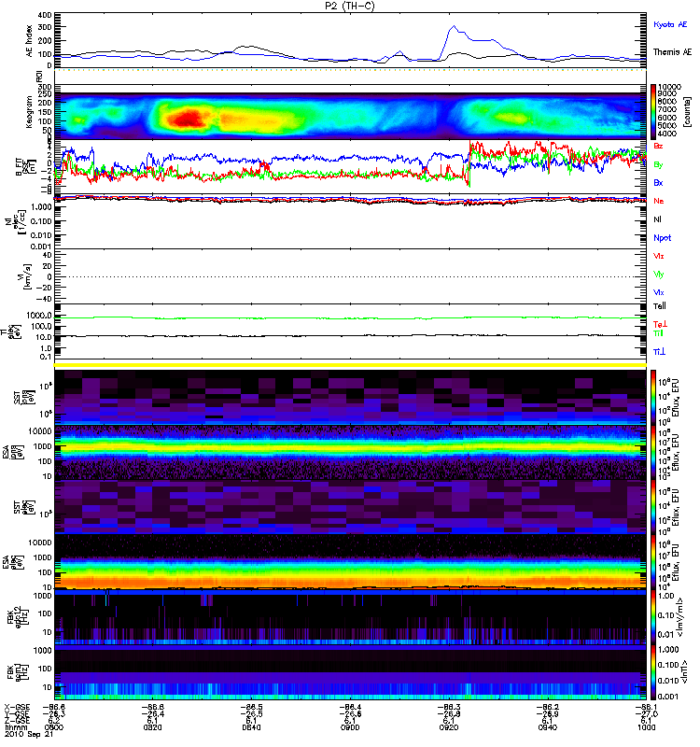The height and width of the screenshot is (747, 700).
Task: Click the red Te perpendicular legend label
Action: click(660, 324)
